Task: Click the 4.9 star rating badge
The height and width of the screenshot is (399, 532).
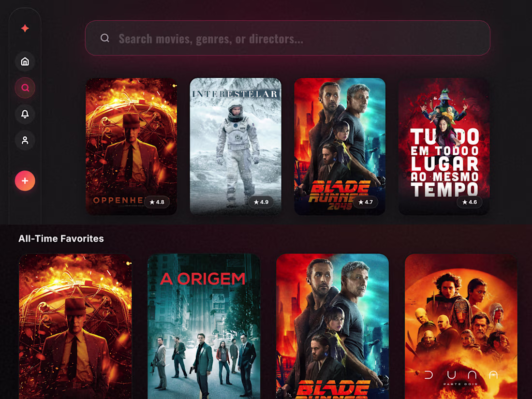Action: [261, 202]
